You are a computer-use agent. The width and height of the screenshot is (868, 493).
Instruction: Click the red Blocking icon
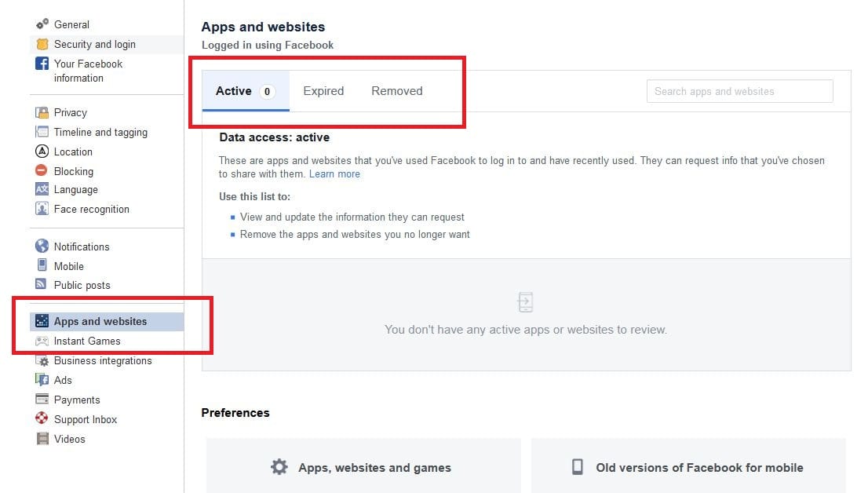pos(42,171)
